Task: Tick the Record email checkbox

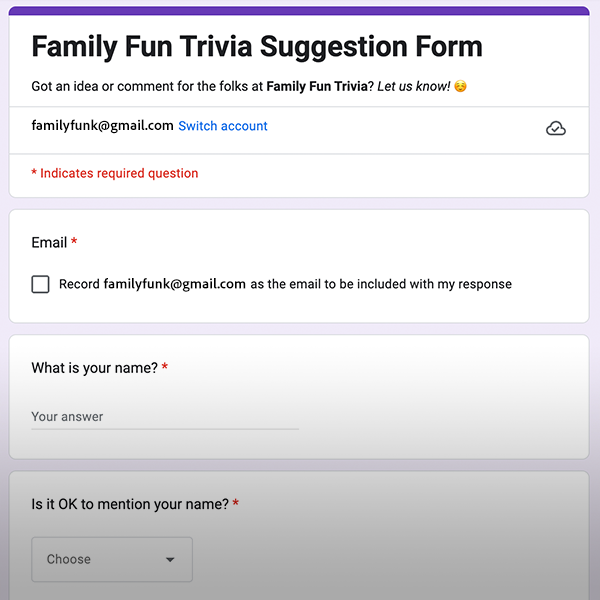Action: click(40, 284)
